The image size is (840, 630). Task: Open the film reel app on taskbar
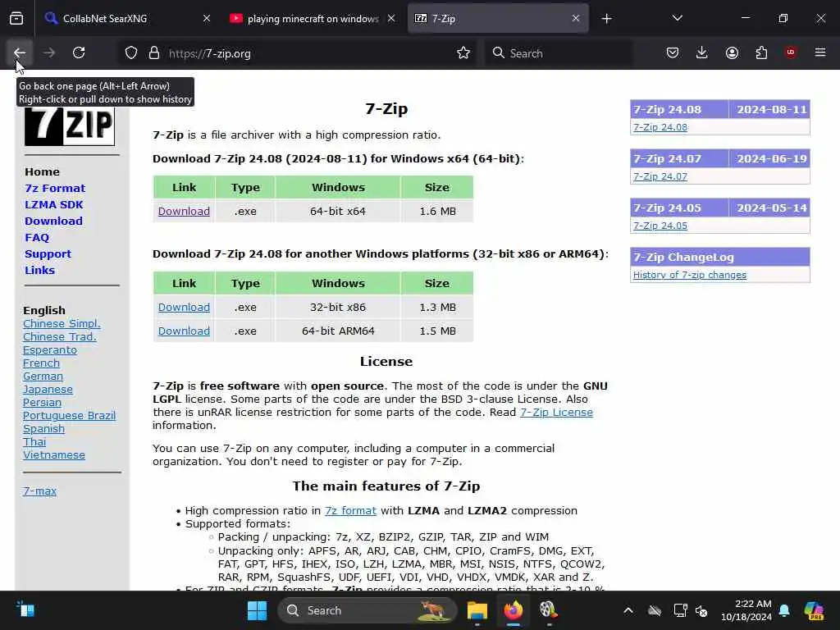tap(549, 610)
